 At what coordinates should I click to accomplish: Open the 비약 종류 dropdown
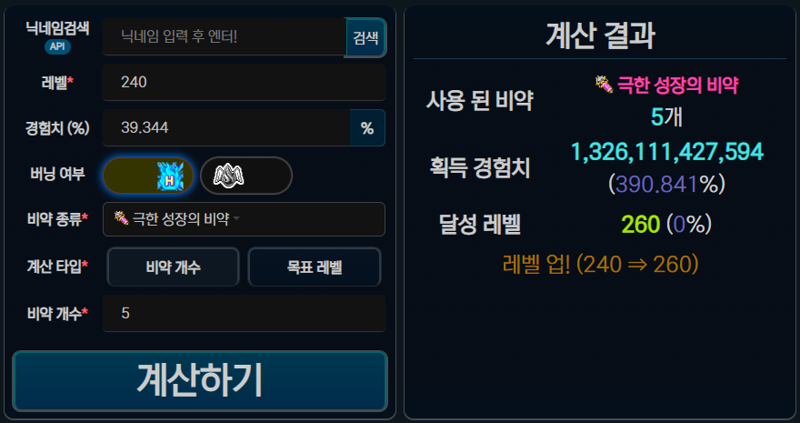(244, 219)
